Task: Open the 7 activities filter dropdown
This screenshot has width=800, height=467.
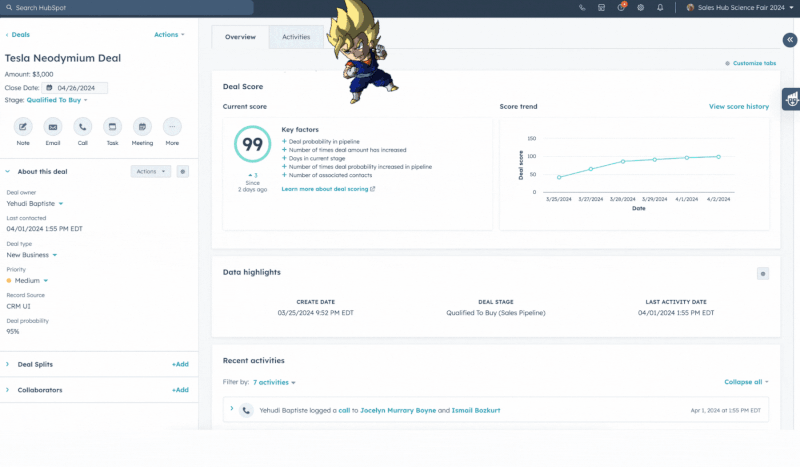Action: click(274, 382)
